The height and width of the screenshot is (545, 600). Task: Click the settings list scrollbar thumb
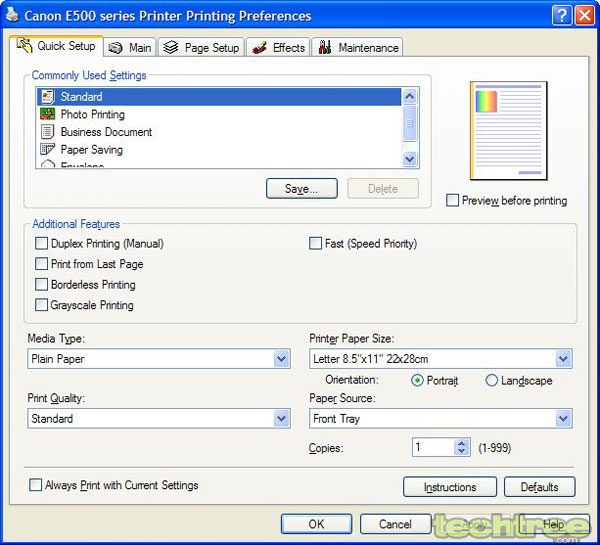click(409, 123)
